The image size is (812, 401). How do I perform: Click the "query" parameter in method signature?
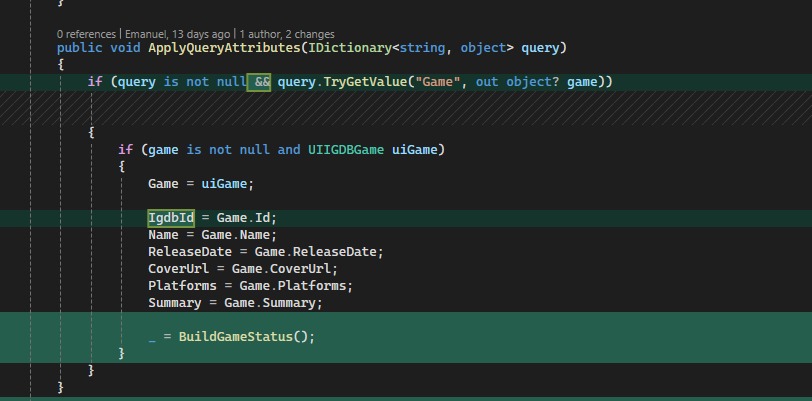tap(540, 48)
